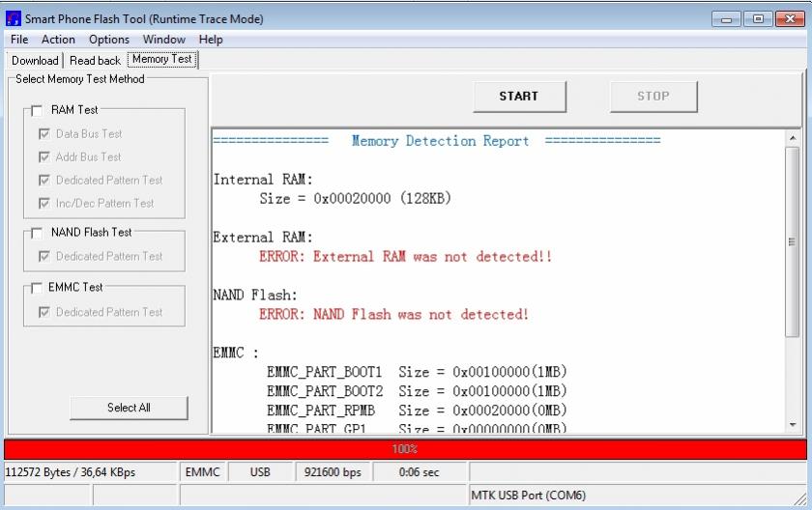Click the Memory Detection Report heading
The height and width of the screenshot is (510, 812).
click(x=440, y=141)
